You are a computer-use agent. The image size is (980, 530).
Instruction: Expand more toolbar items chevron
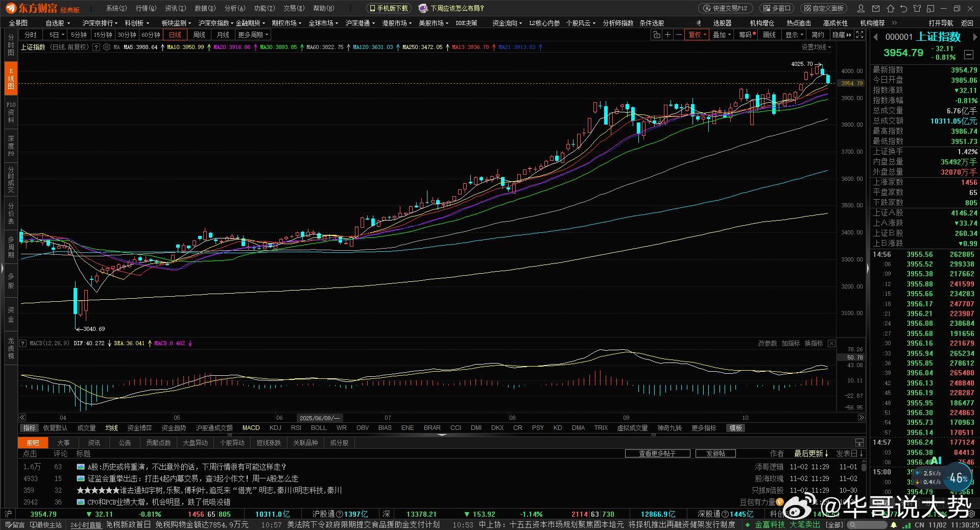pyautogui.click(x=894, y=23)
